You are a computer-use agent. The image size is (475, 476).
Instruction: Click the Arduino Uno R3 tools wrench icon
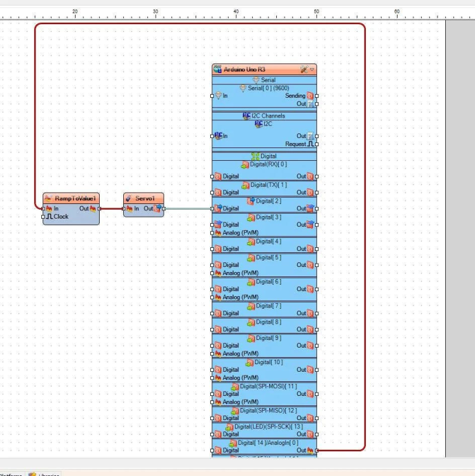coord(304,69)
